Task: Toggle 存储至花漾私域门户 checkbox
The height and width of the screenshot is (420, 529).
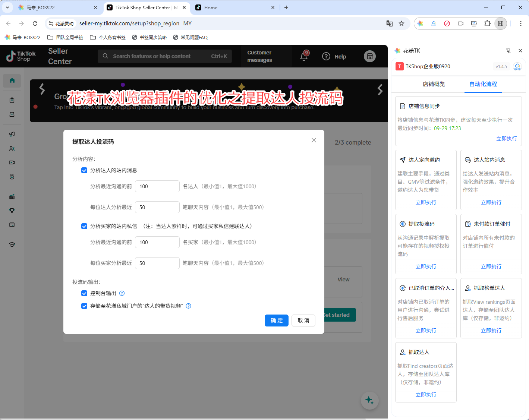Action: (84, 306)
